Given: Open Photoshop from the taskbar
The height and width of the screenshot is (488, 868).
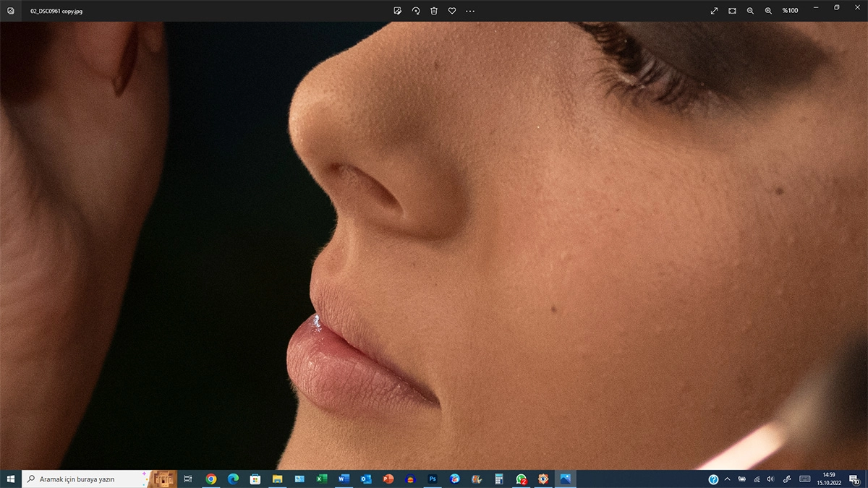Looking at the screenshot, I should click(433, 479).
